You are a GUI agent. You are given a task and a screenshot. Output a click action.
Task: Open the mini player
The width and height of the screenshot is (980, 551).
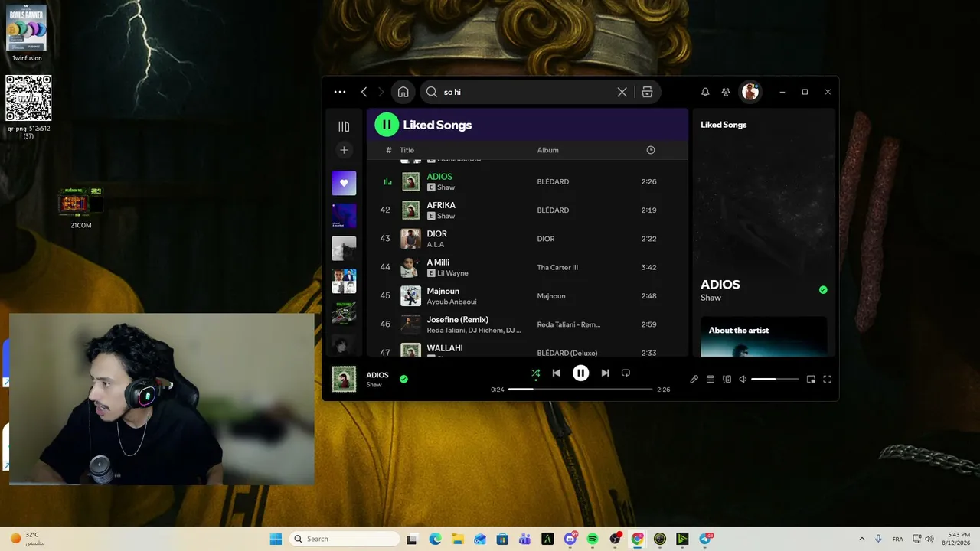tap(811, 379)
